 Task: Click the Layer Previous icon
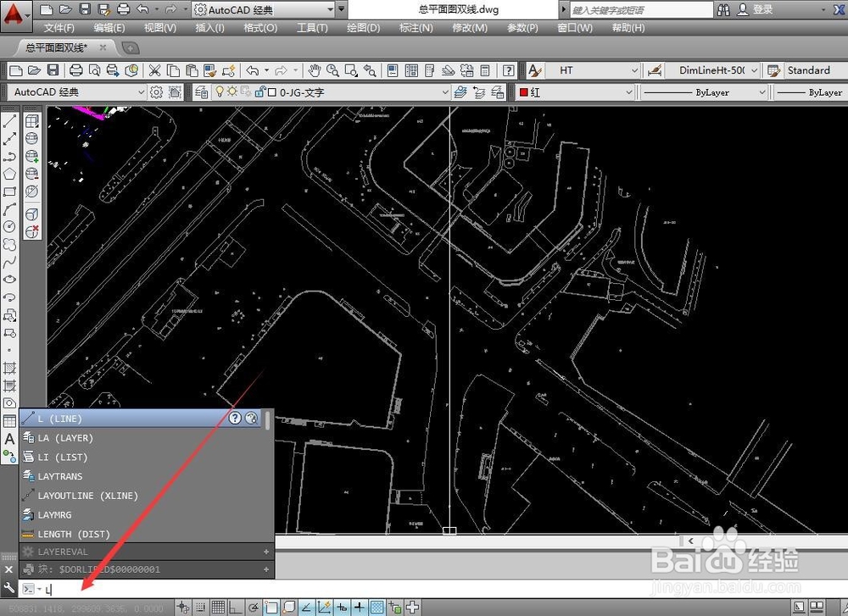click(x=478, y=92)
